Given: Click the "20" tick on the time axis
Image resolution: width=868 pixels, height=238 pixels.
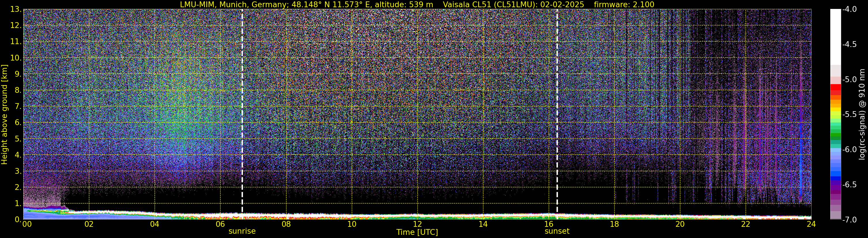Looking at the screenshot, I should tap(680, 224).
